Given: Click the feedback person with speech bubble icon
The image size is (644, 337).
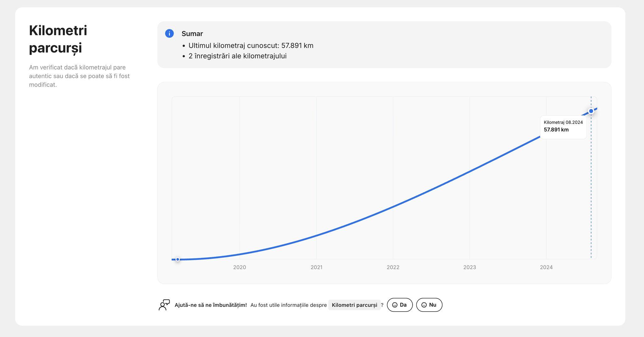Looking at the screenshot, I should 164,305.
